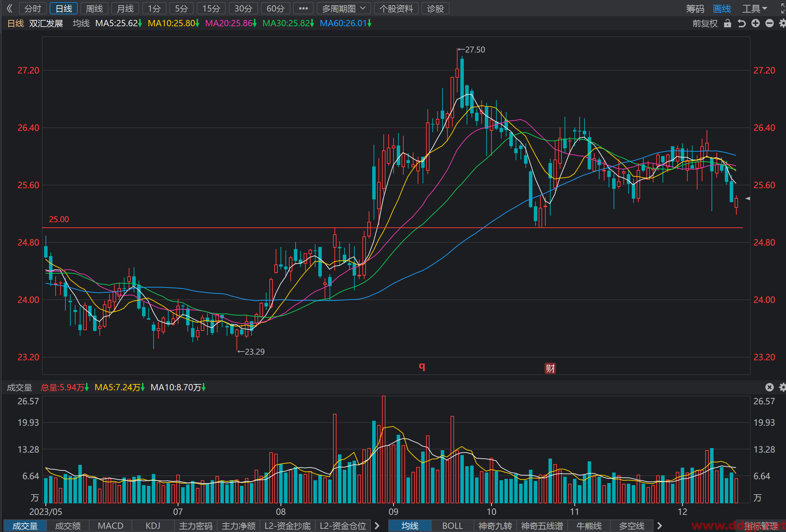The width and height of the screenshot is (786, 532).
Task: Open main chart settings gear
Action: (x=783, y=23)
